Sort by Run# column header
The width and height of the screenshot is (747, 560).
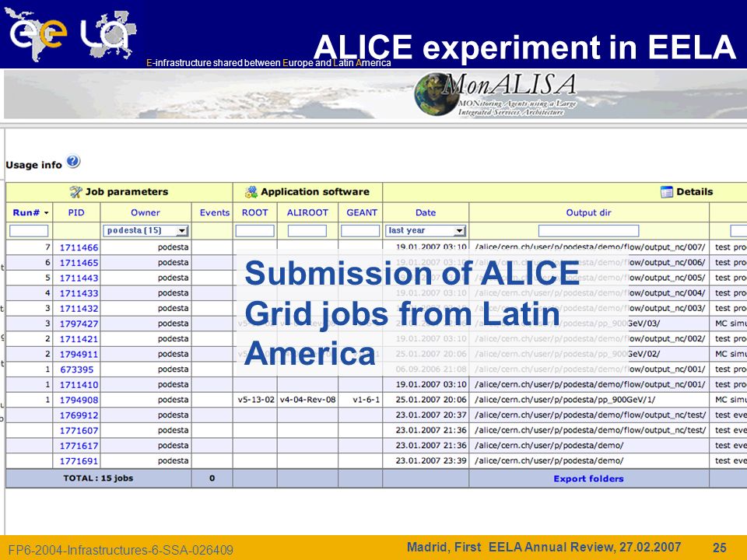30,212
